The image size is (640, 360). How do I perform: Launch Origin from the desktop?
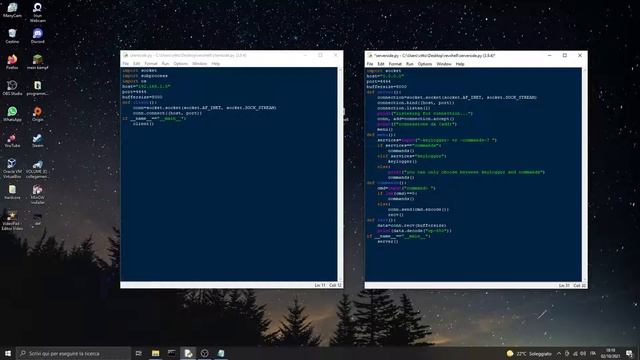tap(38, 114)
